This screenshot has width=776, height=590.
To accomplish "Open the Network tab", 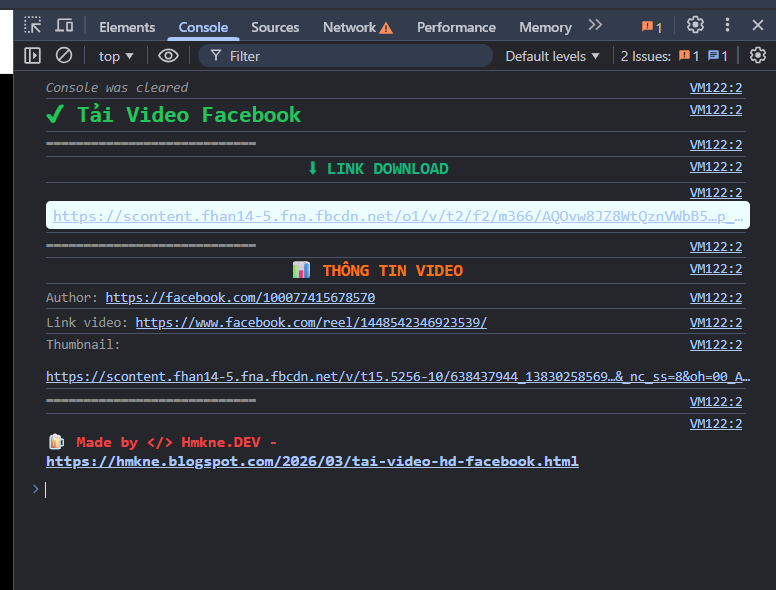I will pyautogui.click(x=357, y=27).
